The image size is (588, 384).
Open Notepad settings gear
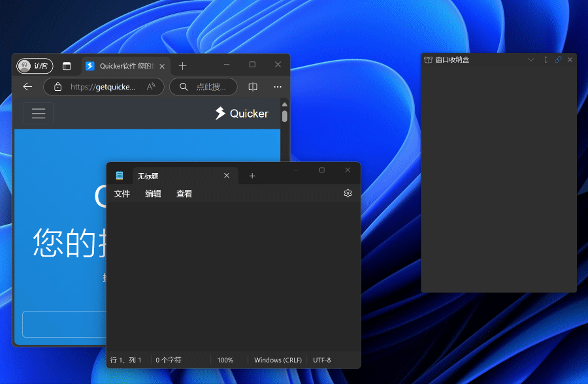tap(348, 193)
